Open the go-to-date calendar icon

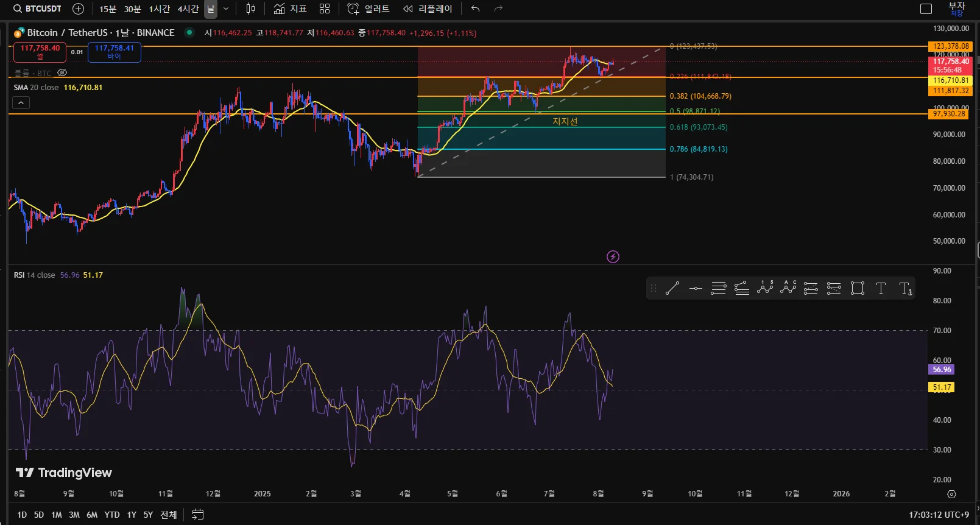click(x=197, y=515)
